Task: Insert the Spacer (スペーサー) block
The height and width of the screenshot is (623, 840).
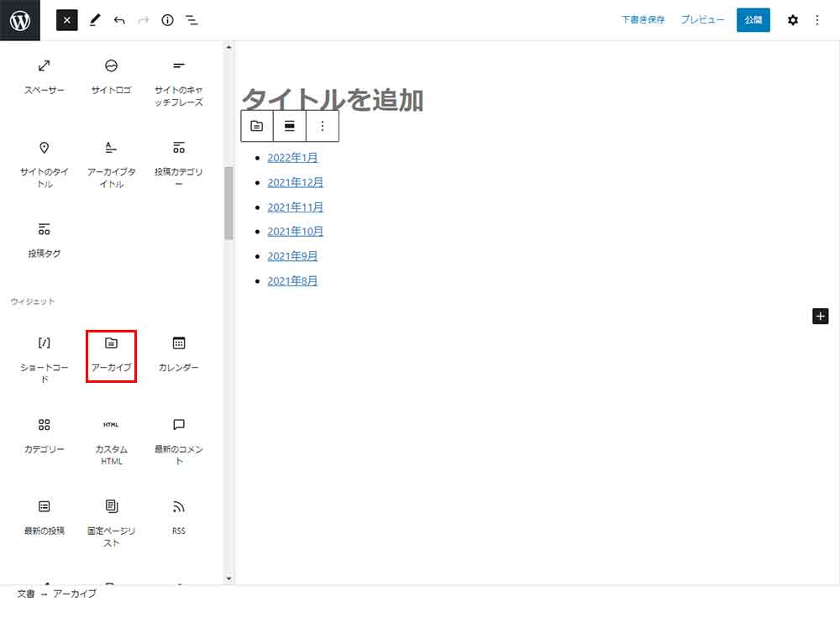Action: pos(45,76)
